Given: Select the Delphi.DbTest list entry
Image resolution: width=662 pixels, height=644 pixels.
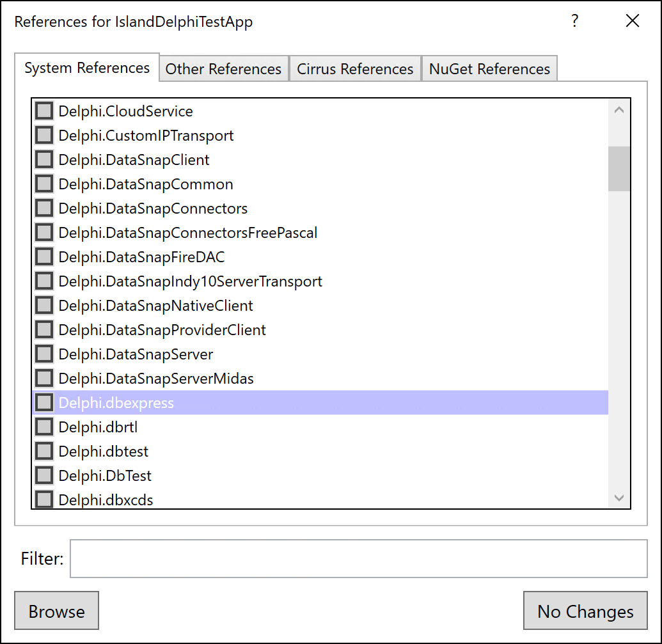Looking at the screenshot, I should point(320,476).
